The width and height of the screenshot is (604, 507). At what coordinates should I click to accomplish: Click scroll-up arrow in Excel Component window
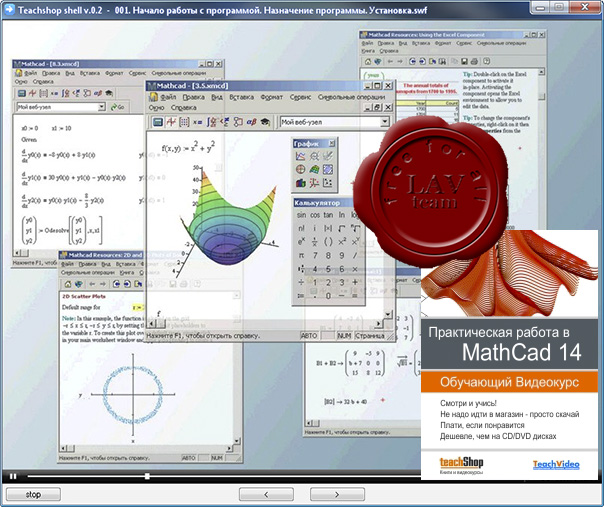click(541, 72)
